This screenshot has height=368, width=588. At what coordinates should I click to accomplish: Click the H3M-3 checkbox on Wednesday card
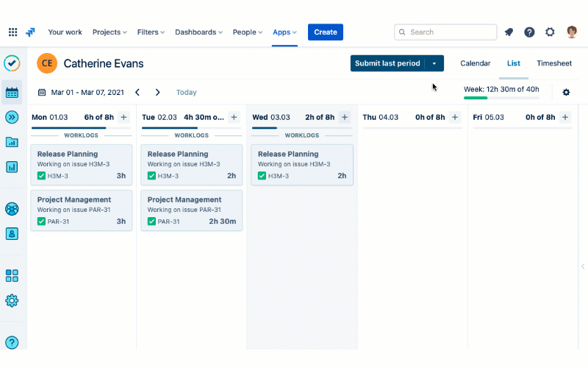(x=262, y=176)
